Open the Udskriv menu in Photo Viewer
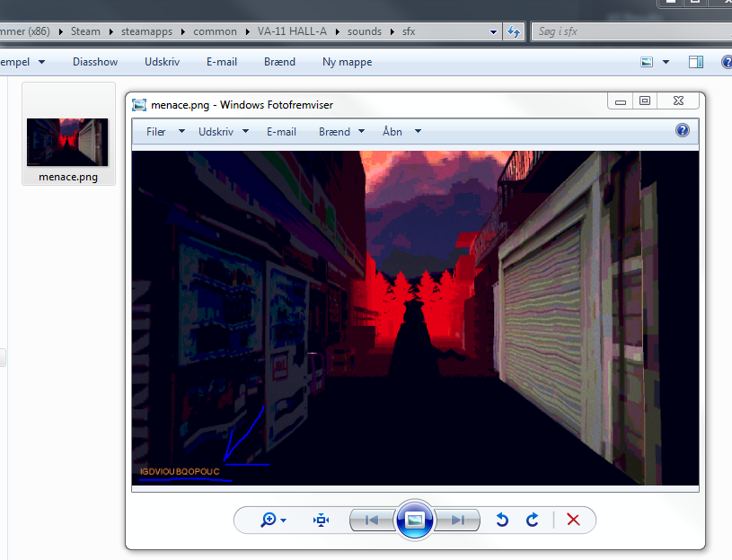The height and width of the screenshot is (560, 732). (223, 131)
